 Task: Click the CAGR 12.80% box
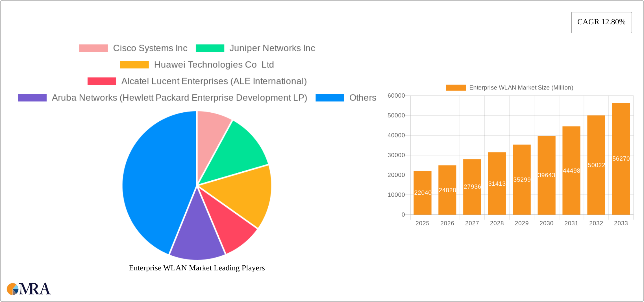coord(601,22)
